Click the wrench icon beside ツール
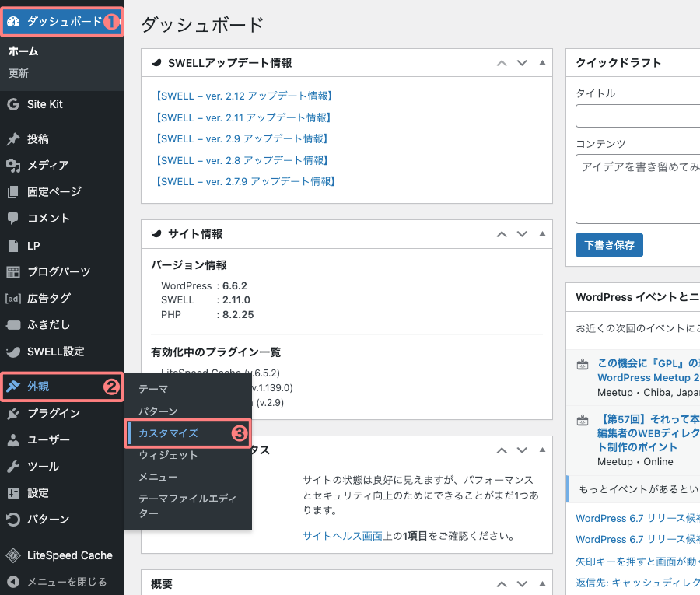This screenshot has width=700, height=595. click(13, 467)
